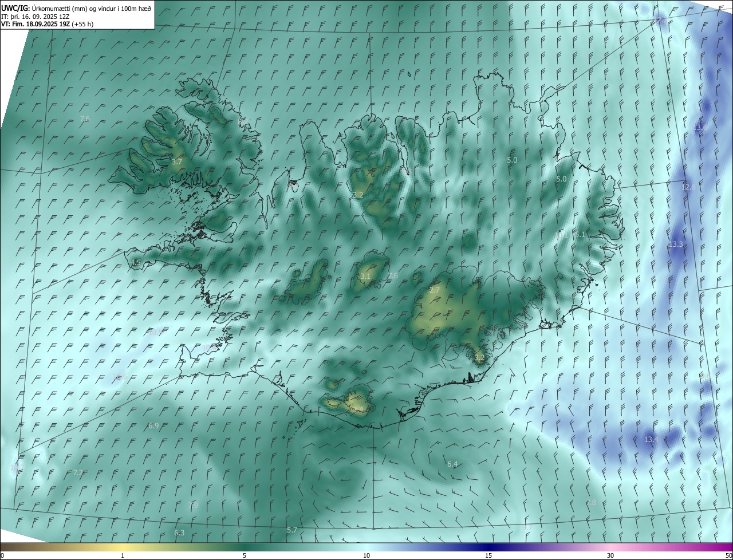Click the 5 tick on the color scale
Viewport: 733px width, 560px height.
click(245, 555)
